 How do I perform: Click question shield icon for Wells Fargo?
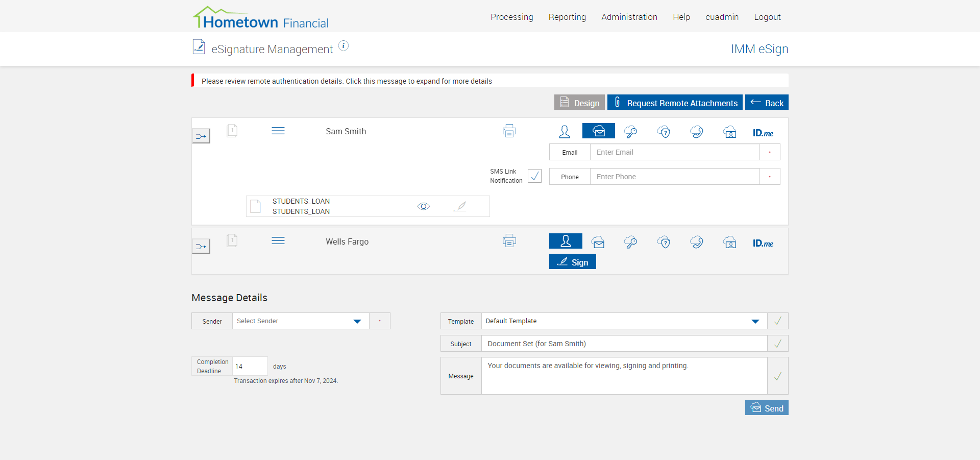(664, 242)
